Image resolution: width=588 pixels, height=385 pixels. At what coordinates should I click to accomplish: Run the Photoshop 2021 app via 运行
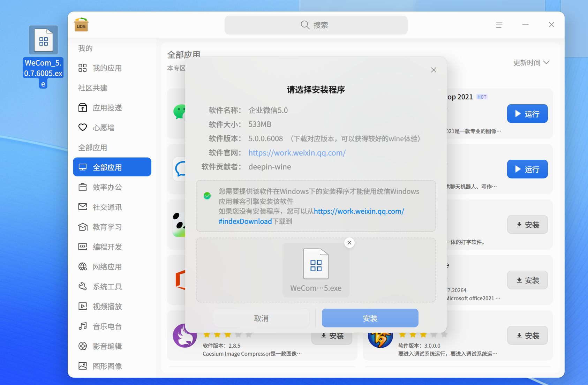tap(527, 114)
